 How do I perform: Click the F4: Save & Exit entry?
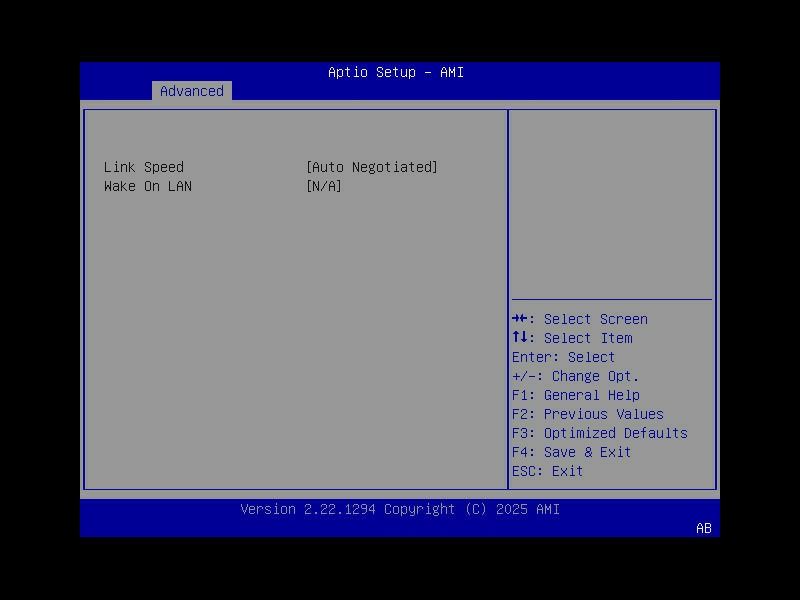point(571,452)
